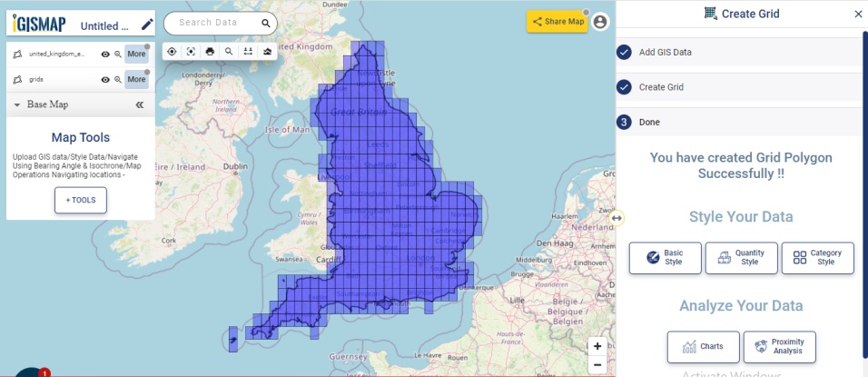Screen dimensions: 868x377
Task: Open Category Style option
Action: pos(818,258)
